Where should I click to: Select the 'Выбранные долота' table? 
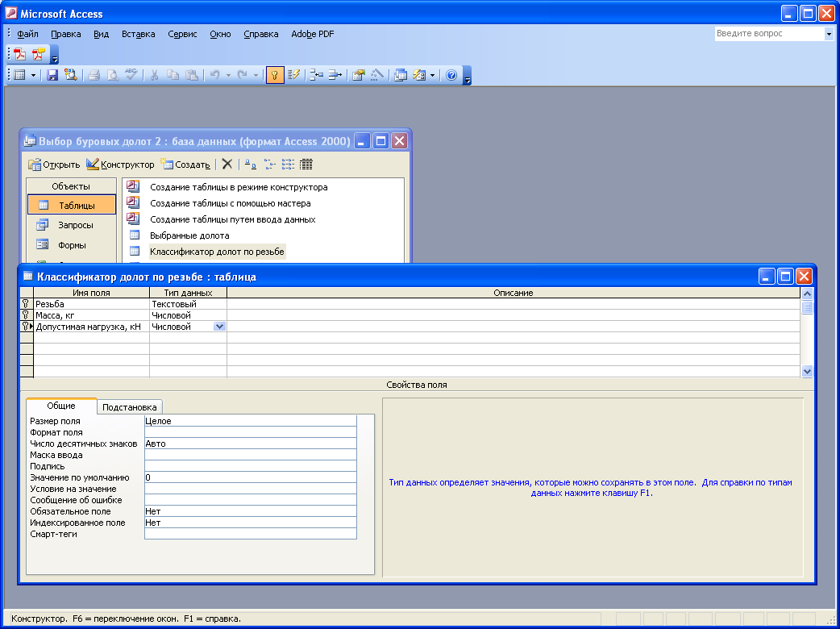(189, 235)
